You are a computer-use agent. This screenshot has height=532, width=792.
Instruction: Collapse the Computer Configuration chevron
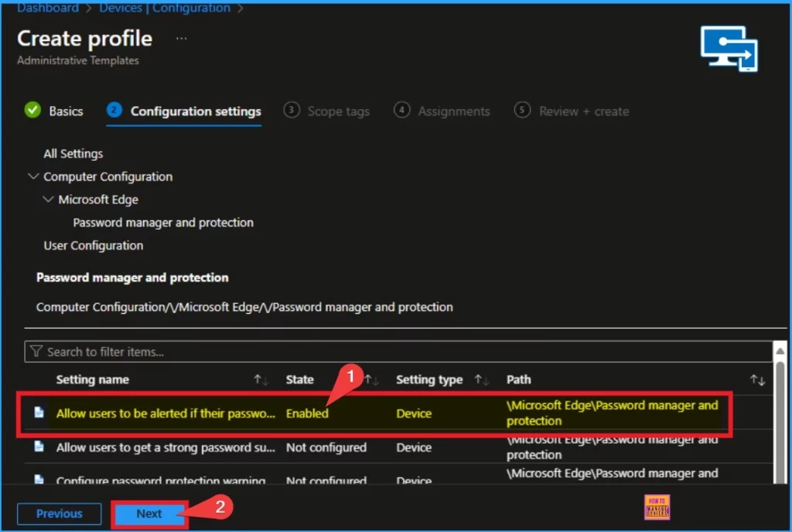(x=33, y=176)
